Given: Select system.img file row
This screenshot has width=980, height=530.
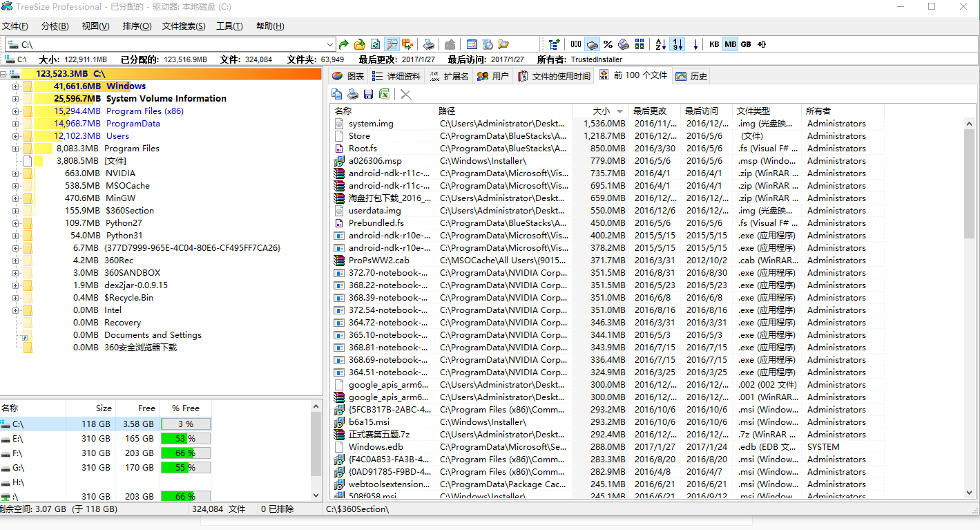Looking at the screenshot, I should click(x=608, y=124).
